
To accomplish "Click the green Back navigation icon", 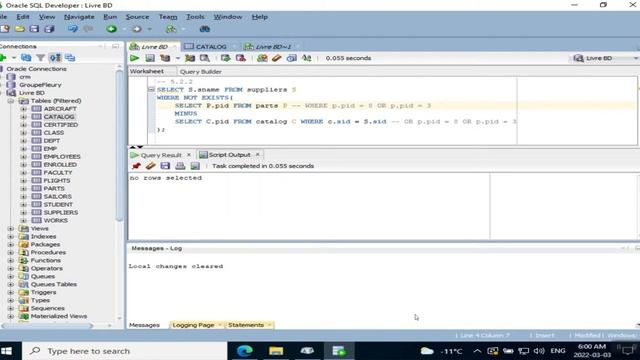I will [111, 29].
